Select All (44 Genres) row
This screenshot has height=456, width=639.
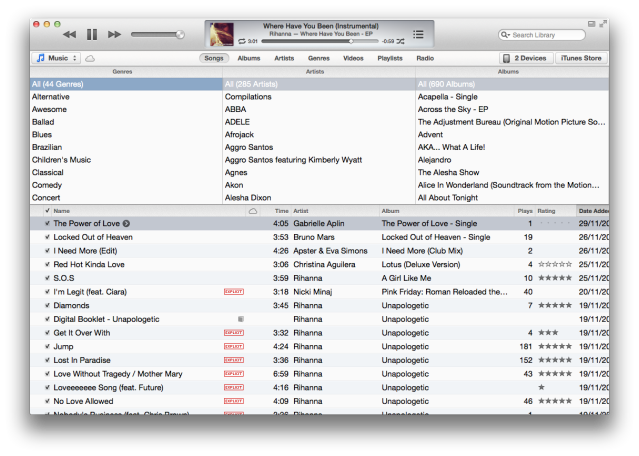[126, 84]
